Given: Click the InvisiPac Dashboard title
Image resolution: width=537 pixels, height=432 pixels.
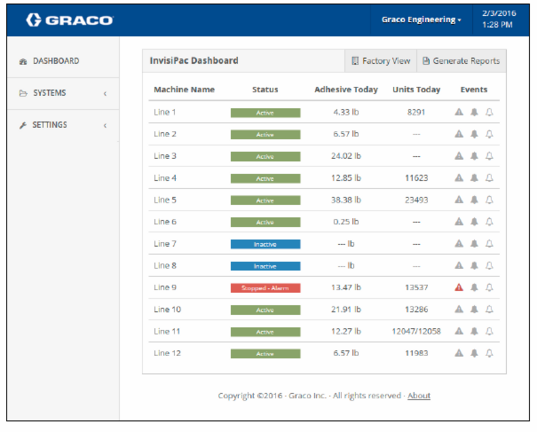Looking at the screenshot, I should (194, 61).
